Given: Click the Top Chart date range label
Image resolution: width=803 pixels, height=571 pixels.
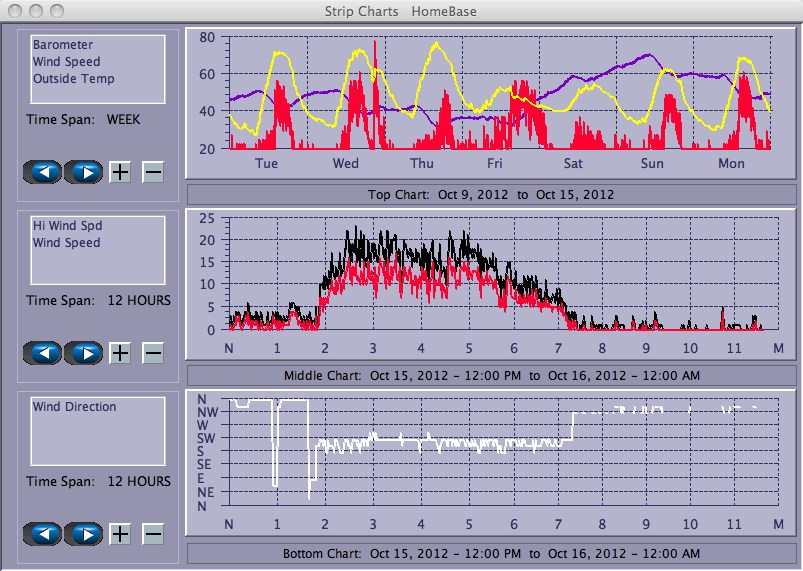Looking at the screenshot, I should coord(490,194).
